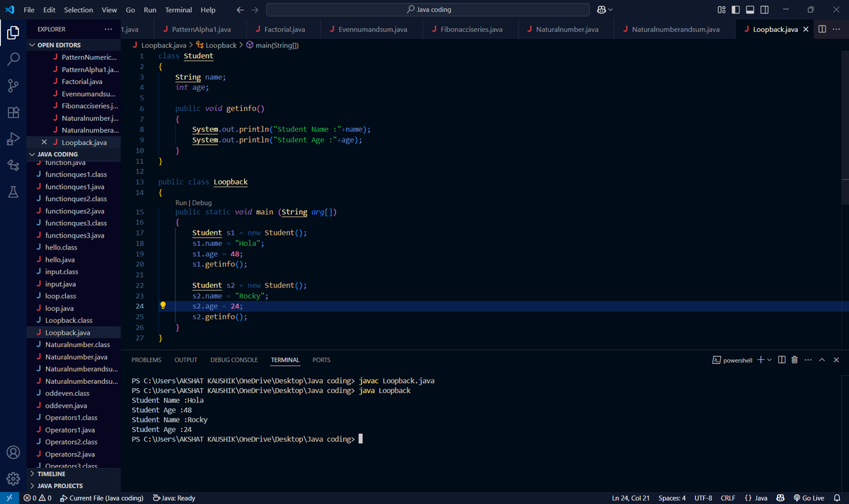This screenshot has height=504, width=849.
Task: Open the Extensions view icon
Action: tap(13, 112)
